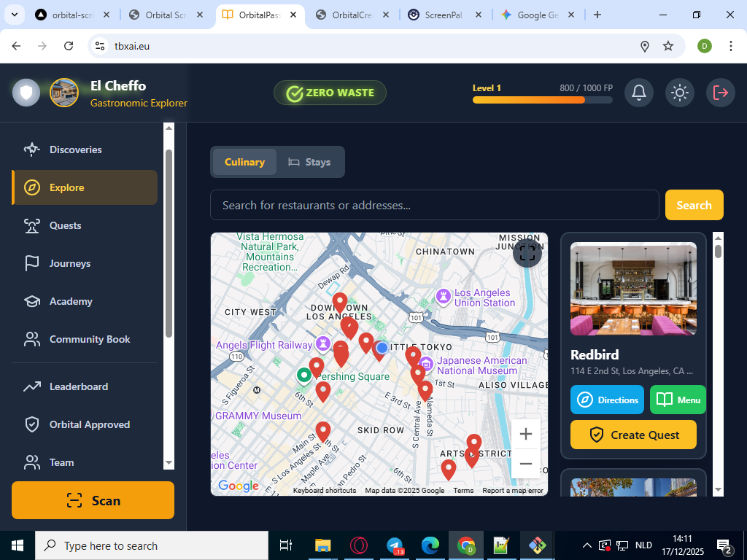Open El Cheffo profile avatar
The width and height of the screenshot is (747, 560).
[64, 93]
